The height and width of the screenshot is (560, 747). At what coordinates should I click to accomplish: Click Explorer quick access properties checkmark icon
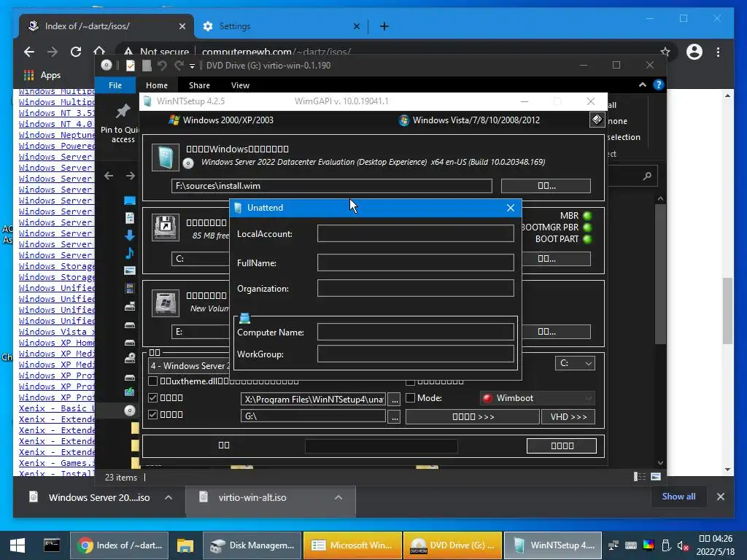tap(131, 65)
